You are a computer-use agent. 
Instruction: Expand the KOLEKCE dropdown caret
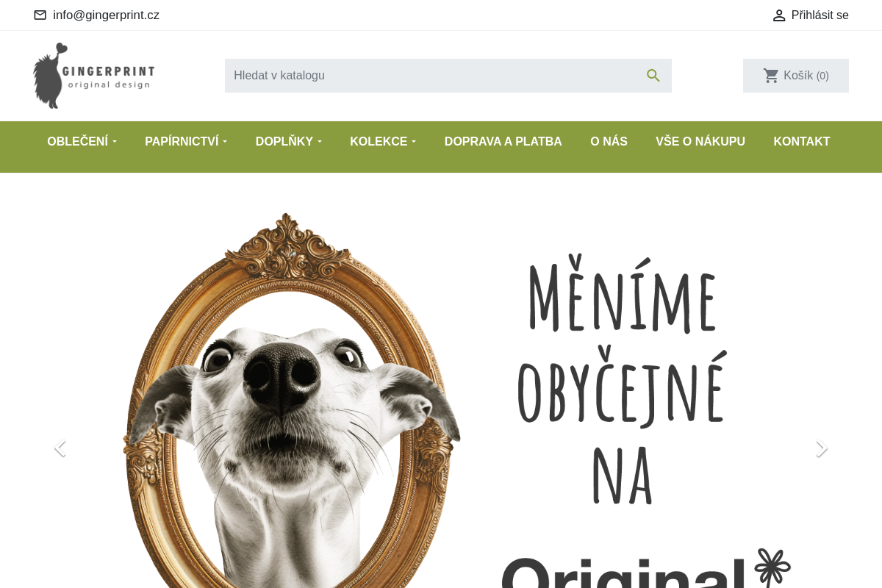click(414, 142)
